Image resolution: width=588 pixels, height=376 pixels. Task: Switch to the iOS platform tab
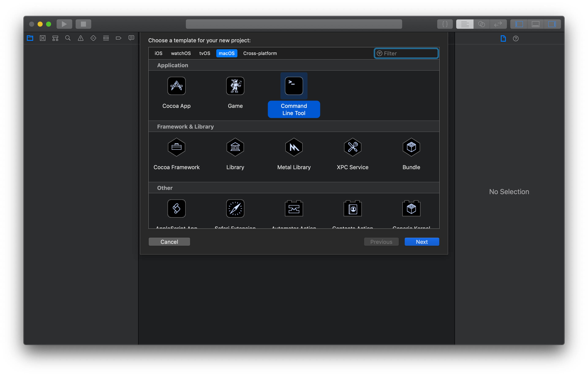tap(158, 53)
